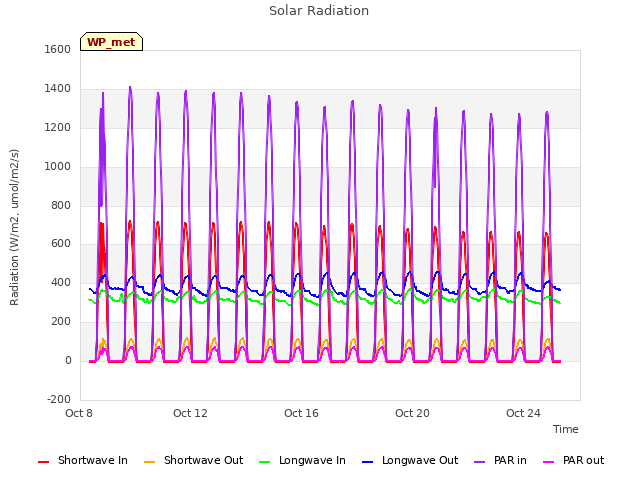
Task: Click the Time axis title
Action: 566,429
